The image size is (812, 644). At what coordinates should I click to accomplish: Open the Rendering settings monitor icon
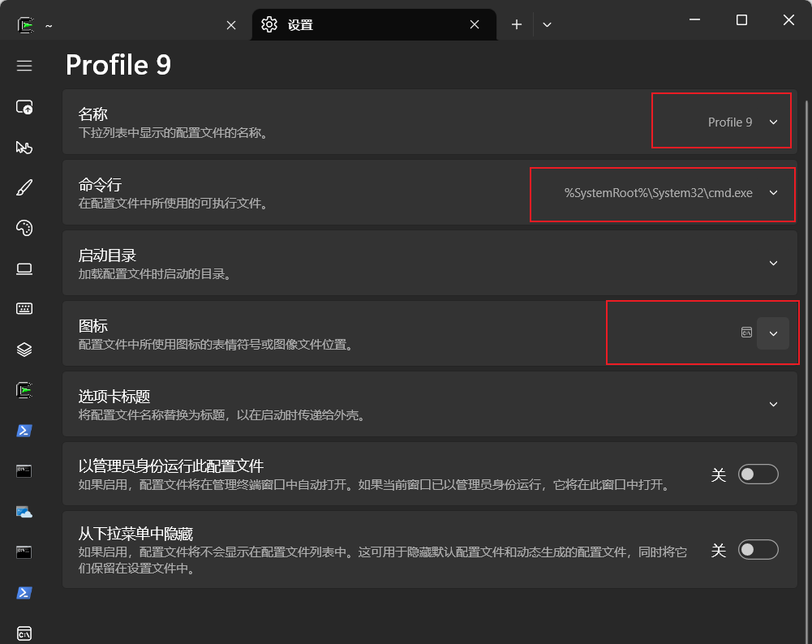(x=24, y=268)
